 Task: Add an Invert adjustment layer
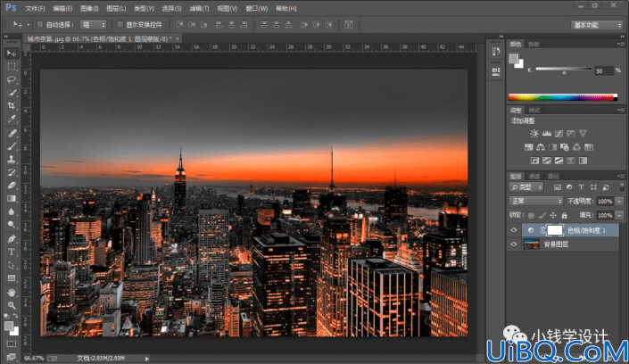[x=534, y=161]
